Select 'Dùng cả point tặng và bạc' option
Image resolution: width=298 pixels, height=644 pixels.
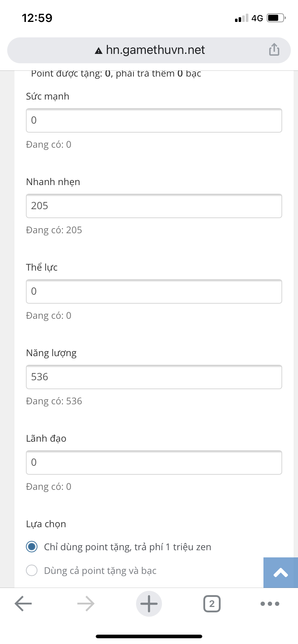tap(32, 570)
